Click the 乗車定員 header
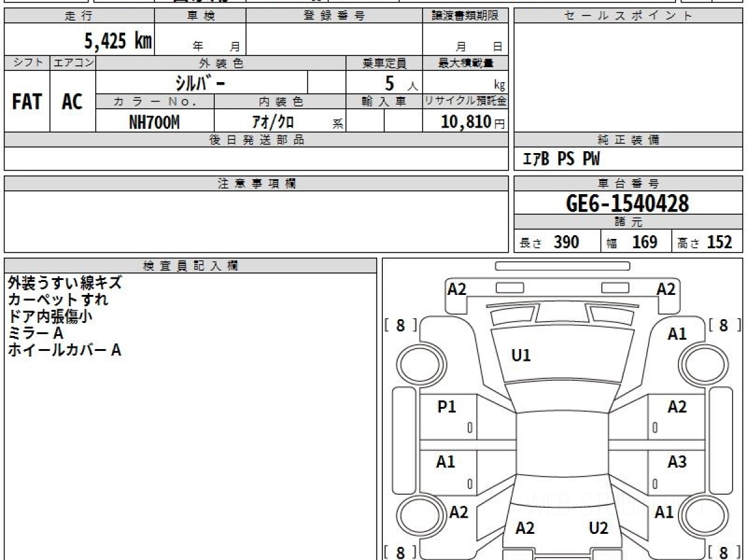Screen dimensions: 747x560 coord(384,63)
